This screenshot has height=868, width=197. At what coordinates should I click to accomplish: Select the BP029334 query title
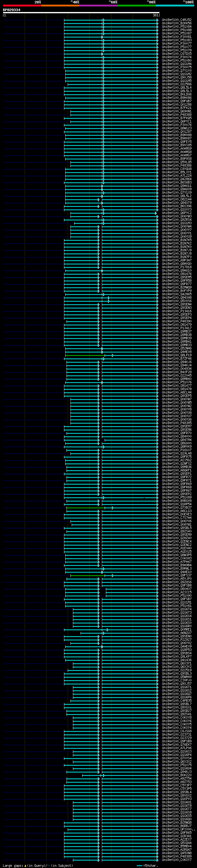(11, 10)
